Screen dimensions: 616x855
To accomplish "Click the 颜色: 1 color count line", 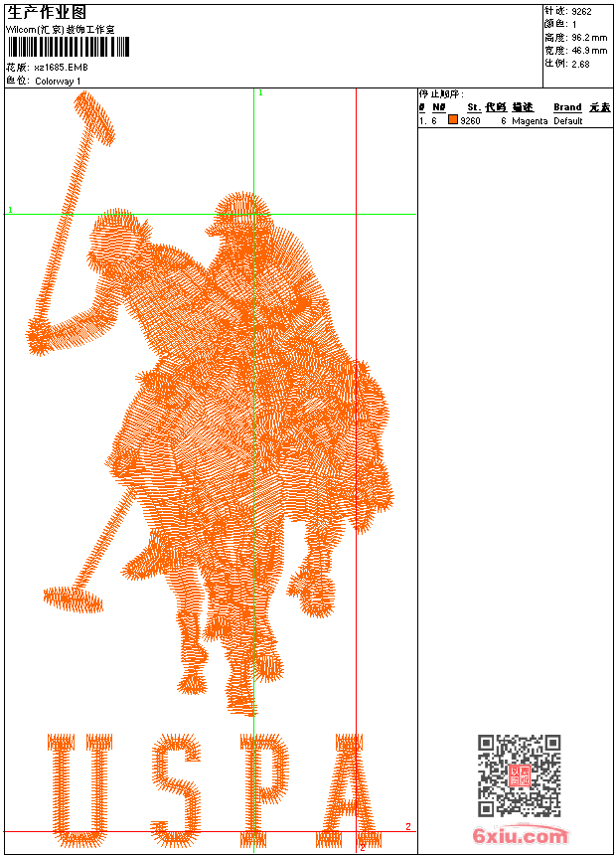I will coord(560,25).
